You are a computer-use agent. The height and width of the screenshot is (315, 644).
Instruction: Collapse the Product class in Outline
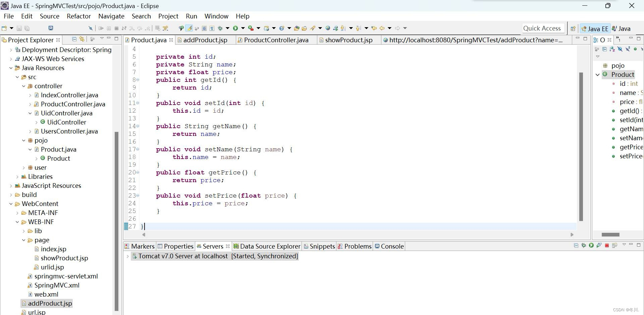pos(597,74)
